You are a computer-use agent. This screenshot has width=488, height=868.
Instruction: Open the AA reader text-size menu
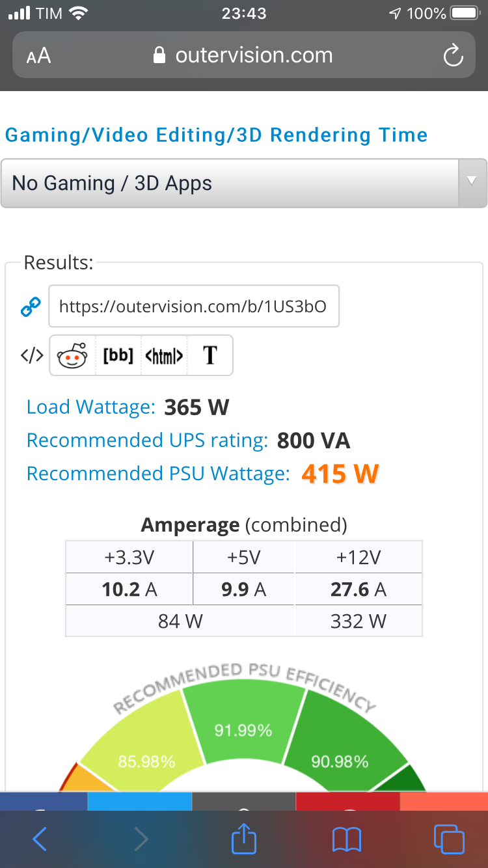pyautogui.click(x=38, y=56)
